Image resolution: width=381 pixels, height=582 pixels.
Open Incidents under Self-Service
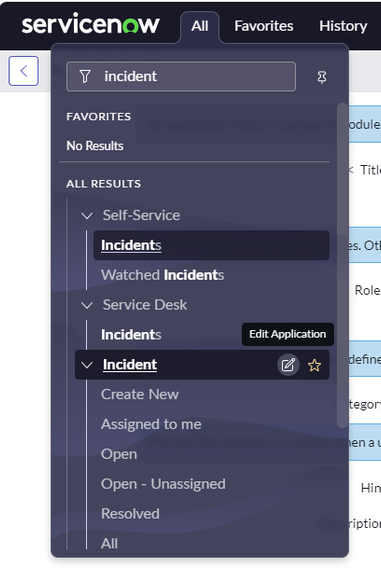[x=211, y=245]
